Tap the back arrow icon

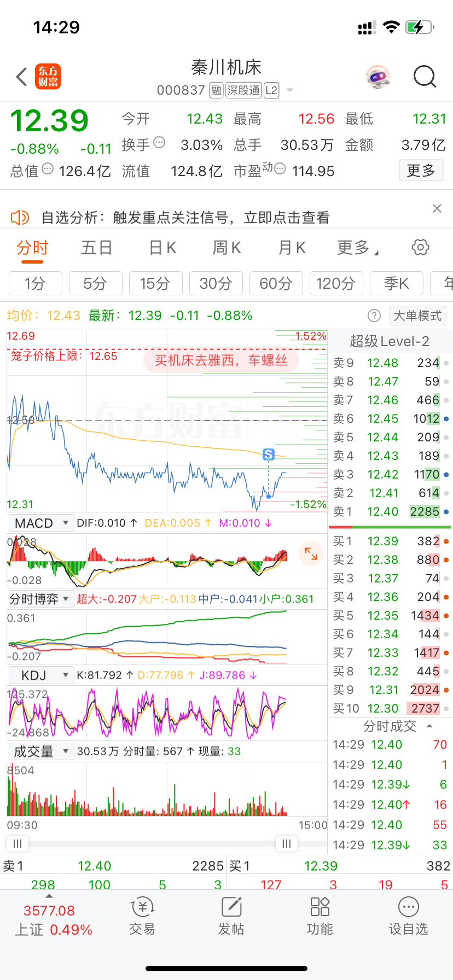pos(22,77)
